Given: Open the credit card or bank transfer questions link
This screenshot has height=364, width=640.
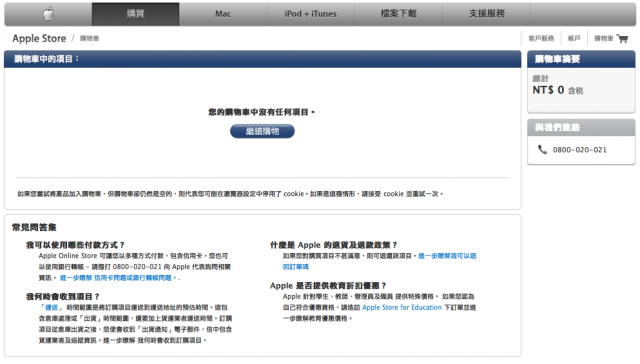Looking at the screenshot, I should click(118, 278).
